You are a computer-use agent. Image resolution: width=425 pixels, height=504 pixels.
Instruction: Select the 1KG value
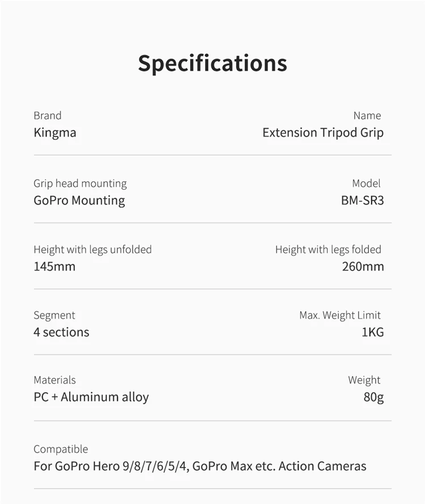(x=373, y=332)
